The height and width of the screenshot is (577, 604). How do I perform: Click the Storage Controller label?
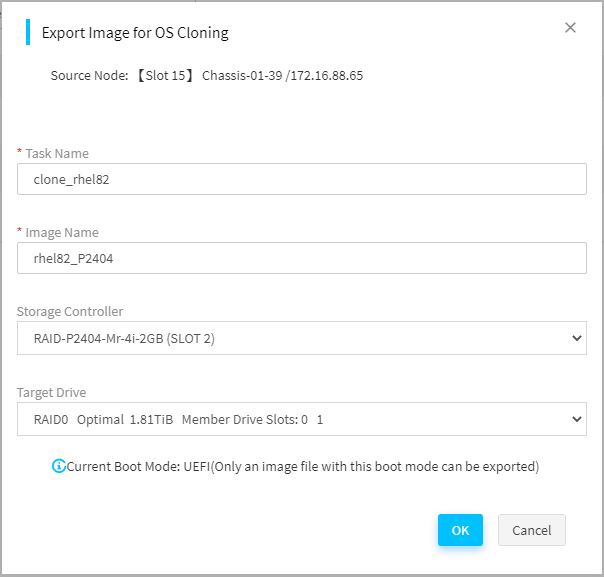click(x=70, y=311)
